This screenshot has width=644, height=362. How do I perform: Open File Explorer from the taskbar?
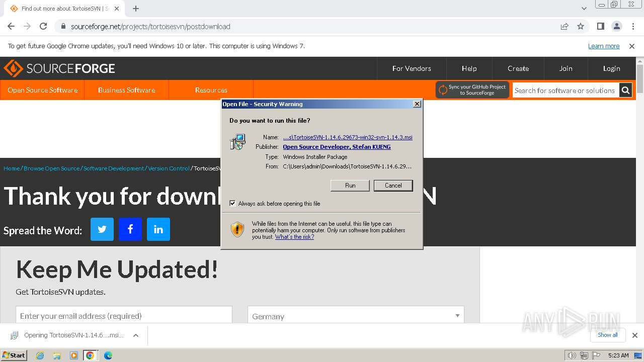click(57, 355)
